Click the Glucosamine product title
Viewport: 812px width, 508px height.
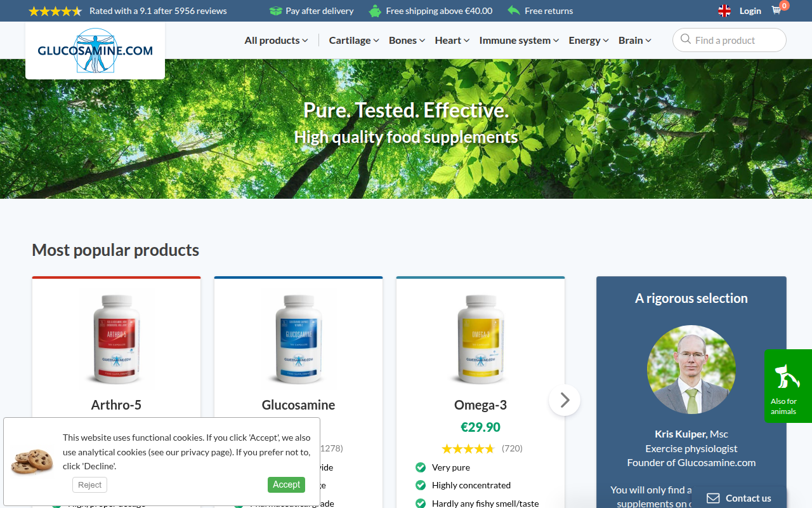pyautogui.click(x=298, y=405)
